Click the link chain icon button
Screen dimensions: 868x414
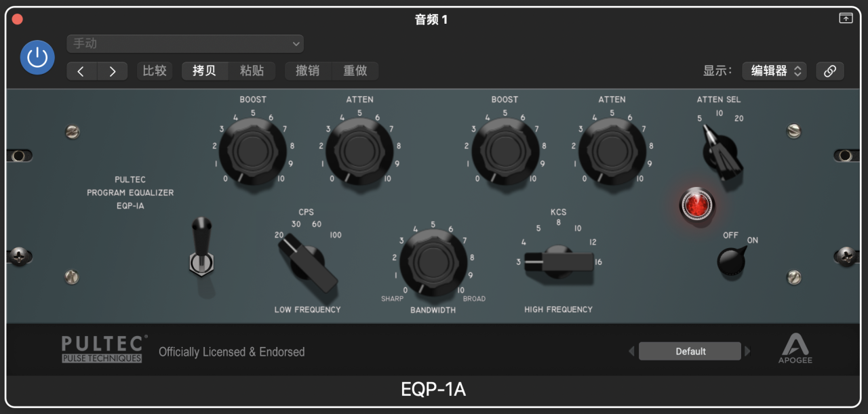(830, 71)
